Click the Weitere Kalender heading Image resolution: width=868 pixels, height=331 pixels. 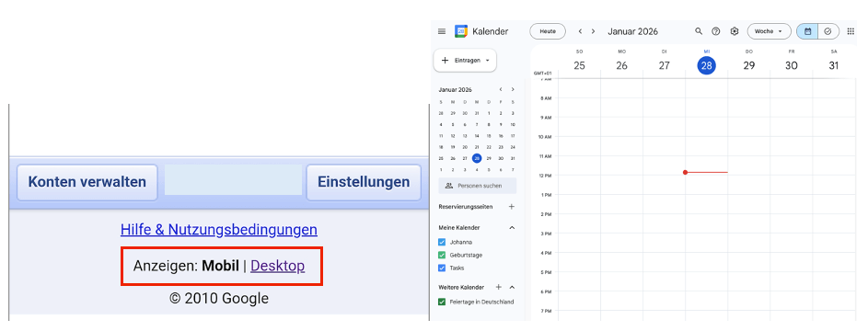point(461,288)
